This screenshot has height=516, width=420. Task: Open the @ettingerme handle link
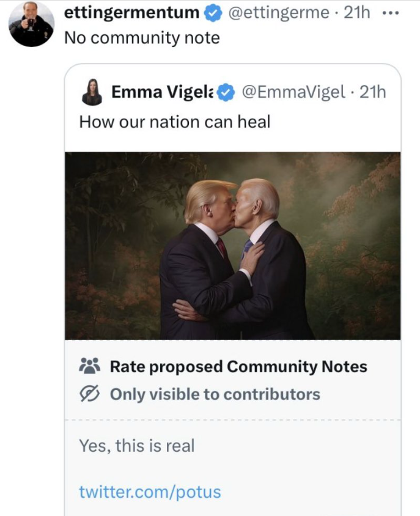279,12
